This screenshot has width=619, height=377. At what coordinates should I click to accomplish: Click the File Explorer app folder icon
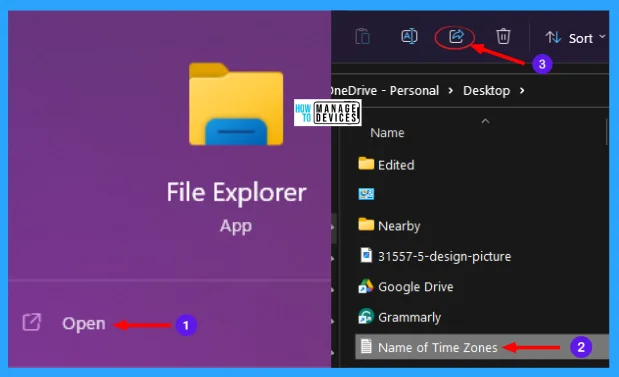pyautogui.click(x=236, y=104)
